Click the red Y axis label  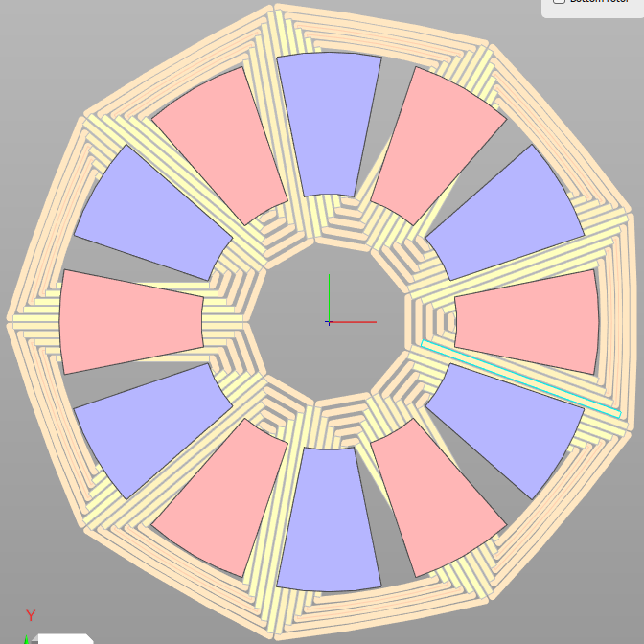(31, 615)
